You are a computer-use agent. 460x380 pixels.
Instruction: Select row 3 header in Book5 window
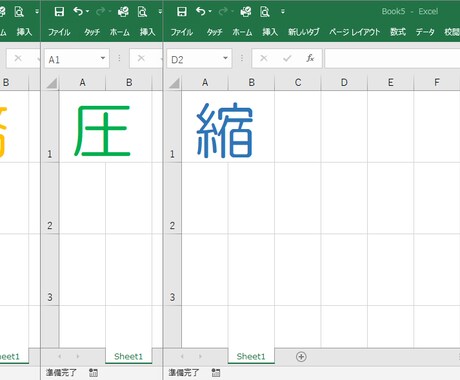point(173,270)
